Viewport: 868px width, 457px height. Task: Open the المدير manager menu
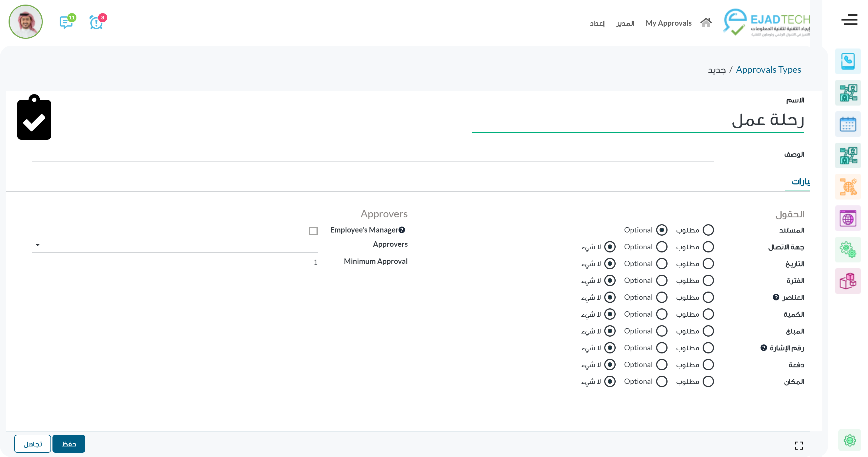(625, 23)
